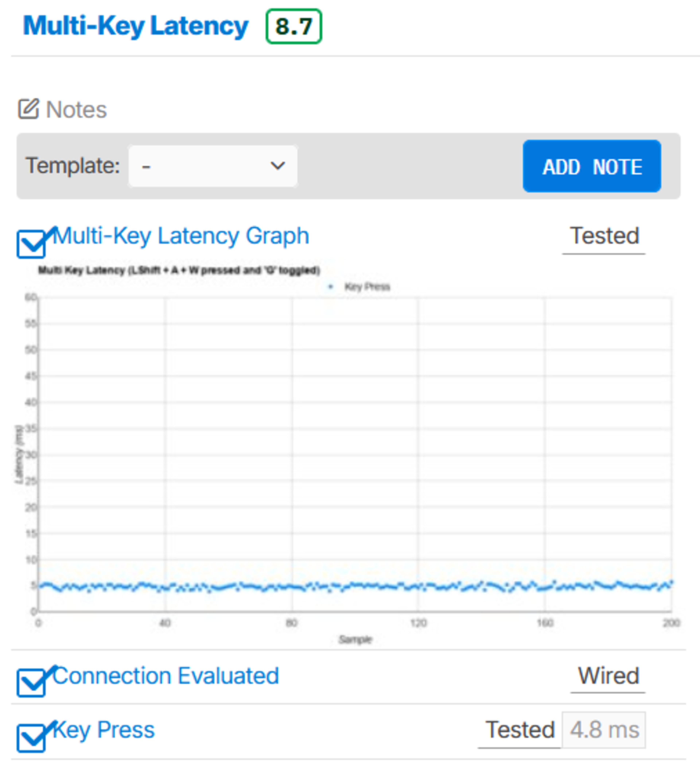
Task: Uncheck the Connection Evaluated checkbox
Action: tap(31, 683)
